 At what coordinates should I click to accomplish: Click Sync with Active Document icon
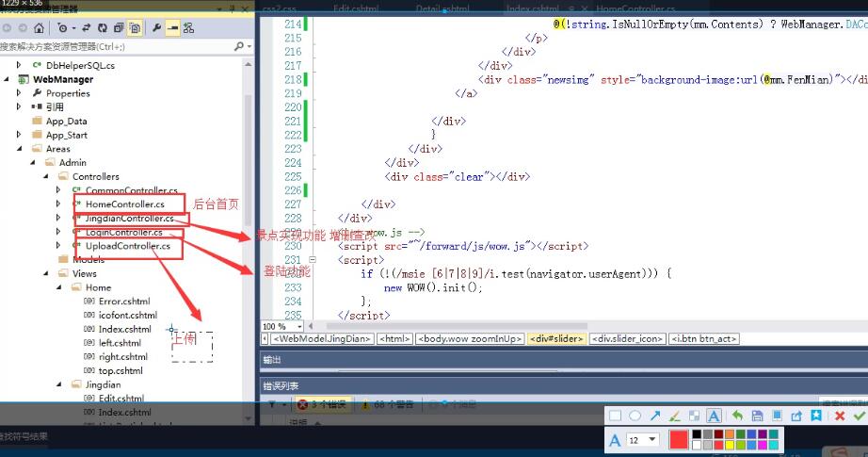tap(87, 27)
